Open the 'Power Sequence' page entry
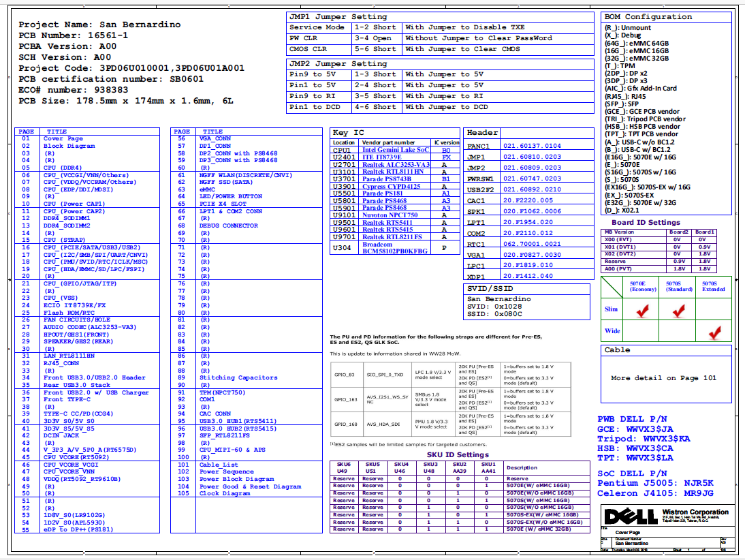Screen dimensions: 745x560 [x=227, y=472]
